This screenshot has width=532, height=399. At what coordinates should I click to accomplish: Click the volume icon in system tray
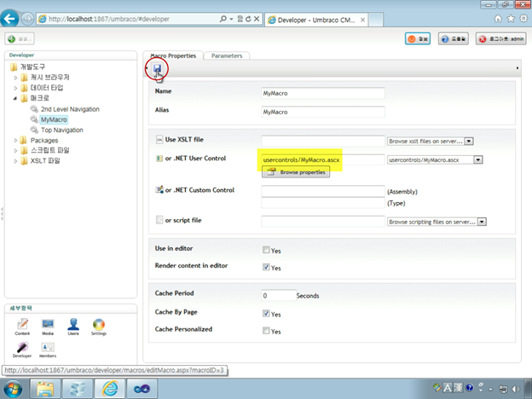[515, 389]
